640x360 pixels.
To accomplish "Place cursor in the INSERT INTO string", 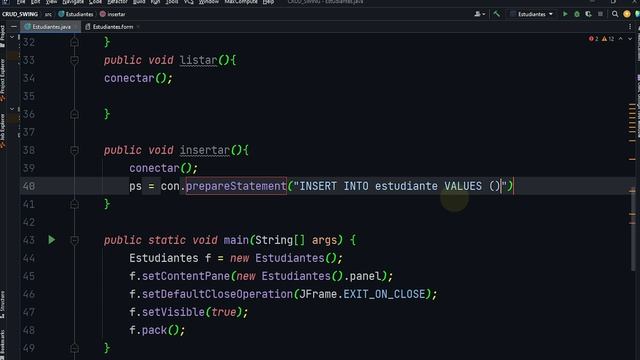I will [x=400, y=186].
